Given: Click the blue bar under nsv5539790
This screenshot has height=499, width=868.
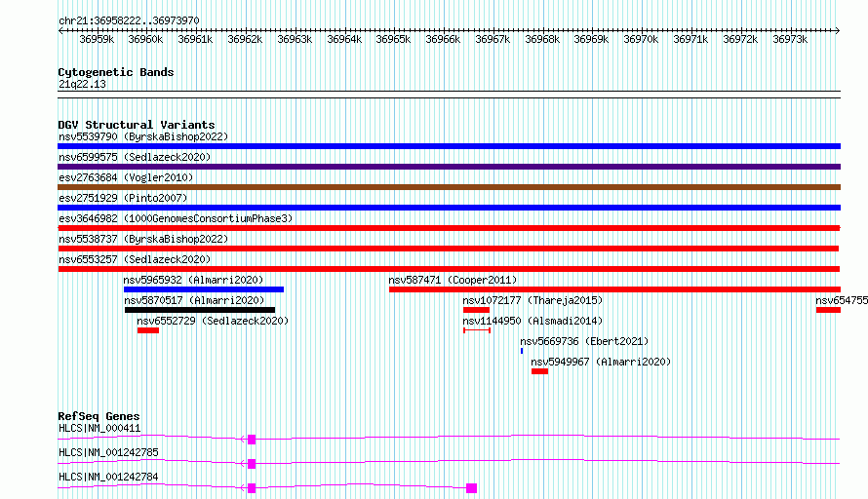Looking at the screenshot, I should 449,146.
